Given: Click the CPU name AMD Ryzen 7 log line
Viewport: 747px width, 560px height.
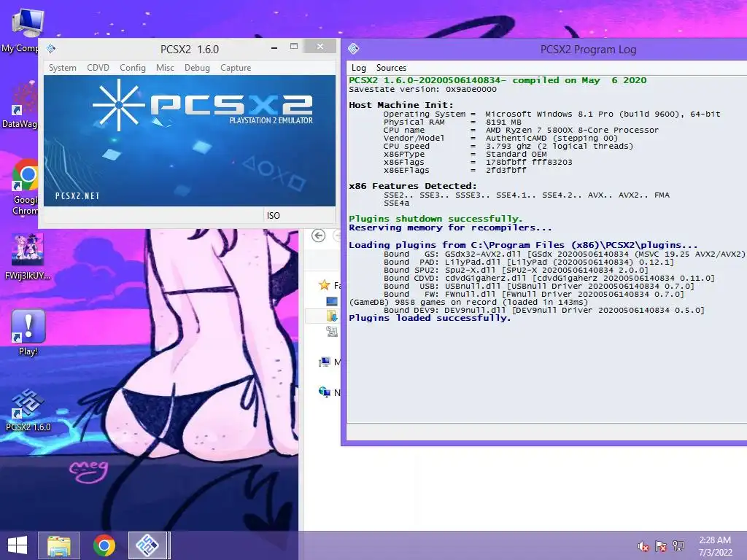Looking at the screenshot, I should pyautogui.click(x=521, y=130).
